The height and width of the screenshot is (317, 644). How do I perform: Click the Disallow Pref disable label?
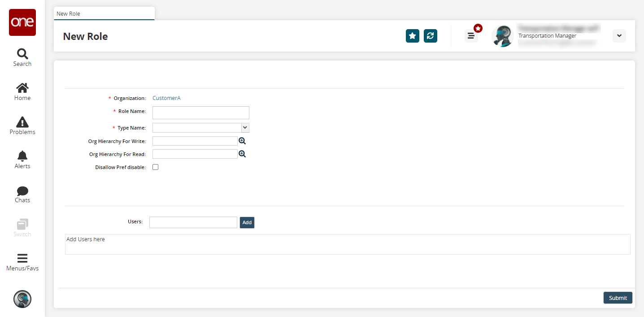[121, 167]
